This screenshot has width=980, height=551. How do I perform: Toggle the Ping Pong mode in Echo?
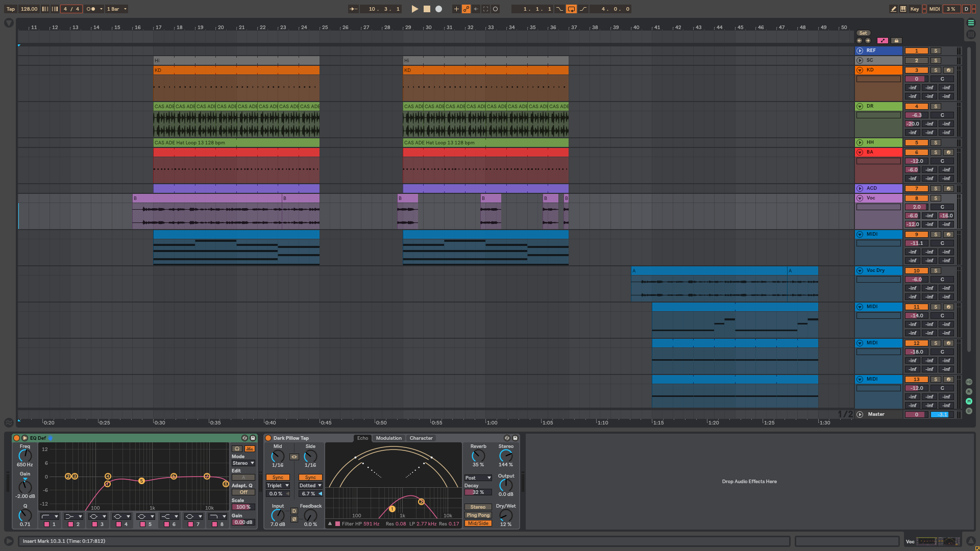click(x=478, y=515)
